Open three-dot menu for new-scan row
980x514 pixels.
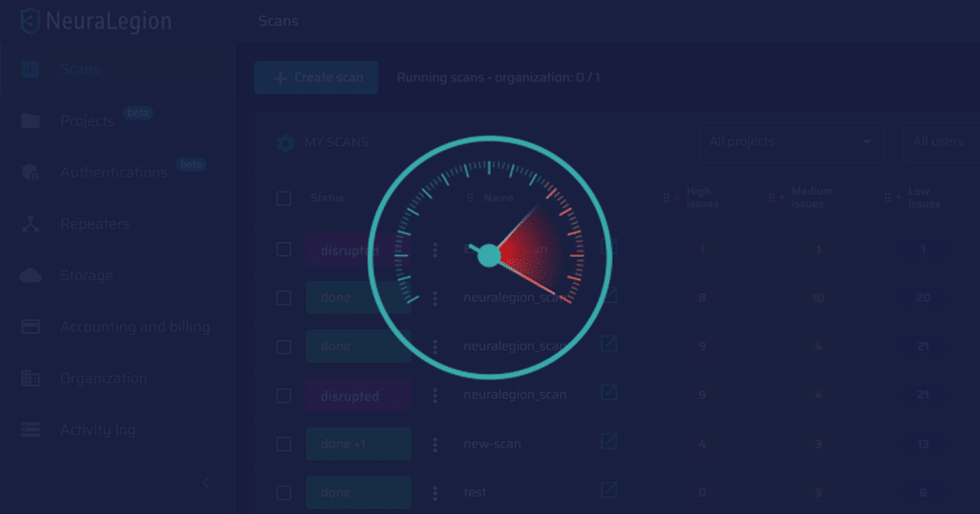[435, 444]
